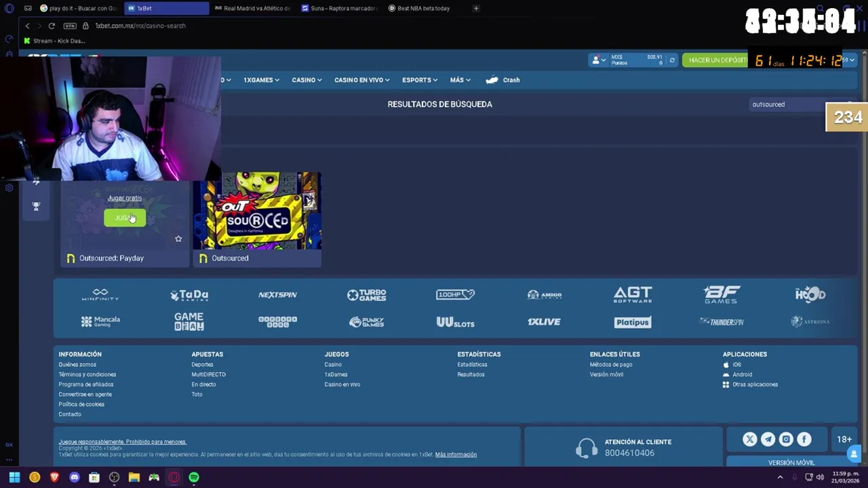This screenshot has height=488, width=868.
Task: Select the Infinity provider logo
Action: [100, 295]
